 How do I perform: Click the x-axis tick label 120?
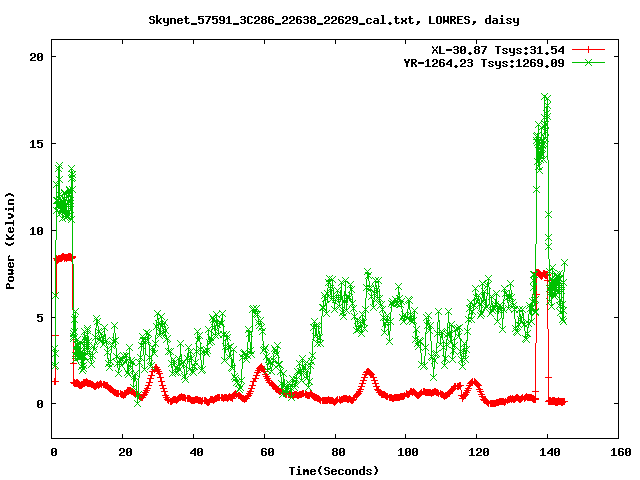(x=479, y=452)
